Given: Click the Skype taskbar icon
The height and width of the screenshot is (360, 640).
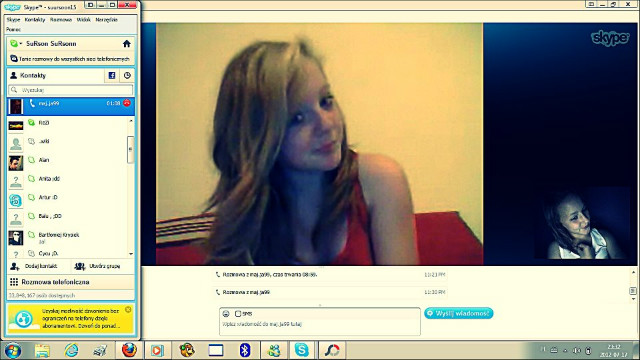Looking at the screenshot, I should pyautogui.click(x=302, y=350).
